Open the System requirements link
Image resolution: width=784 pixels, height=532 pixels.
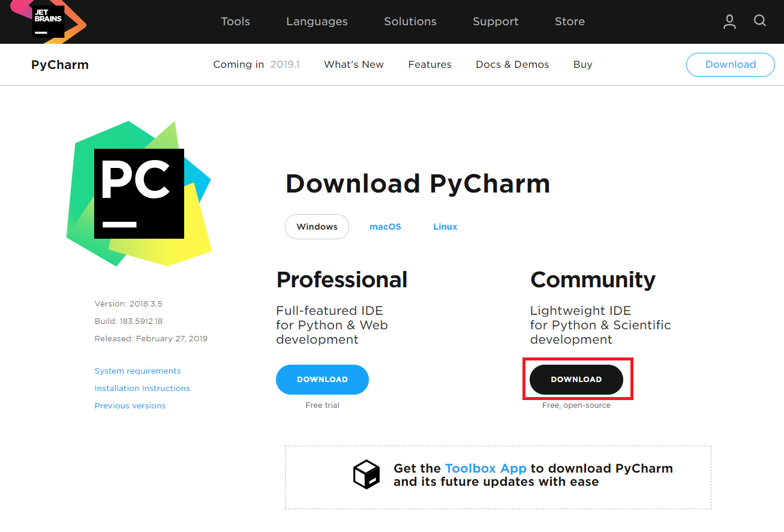tap(137, 371)
